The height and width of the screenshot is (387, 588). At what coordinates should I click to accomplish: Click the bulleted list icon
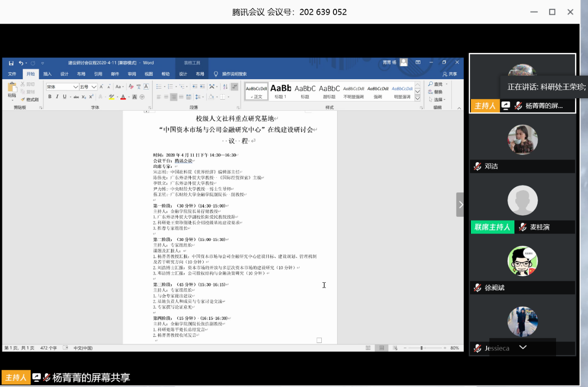[159, 86]
